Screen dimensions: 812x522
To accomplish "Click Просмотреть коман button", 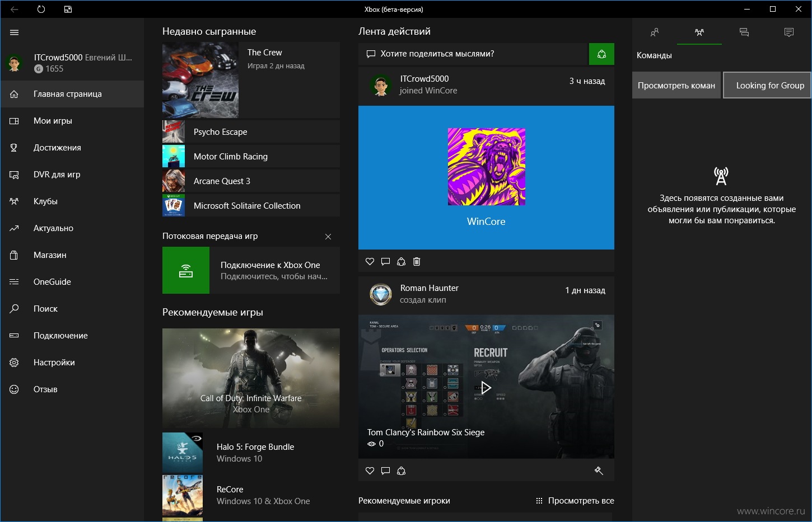I will (x=676, y=86).
